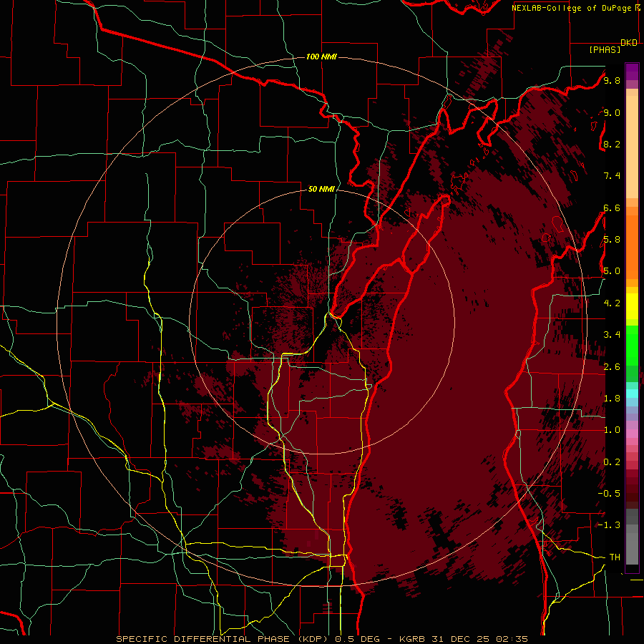644x644 pixels.
Task: Click the 2.6 scale value
Action: click(612, 367)
